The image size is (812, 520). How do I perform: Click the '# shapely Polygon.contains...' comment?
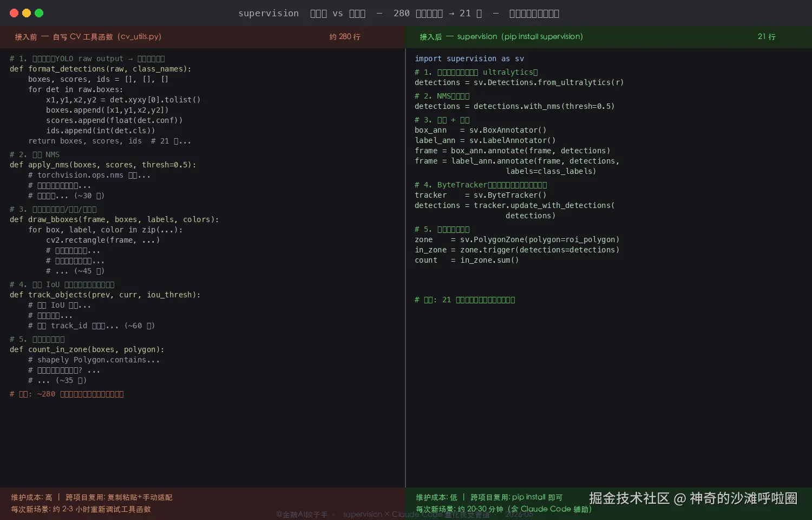pyautogui.click(x=94, y=360)
